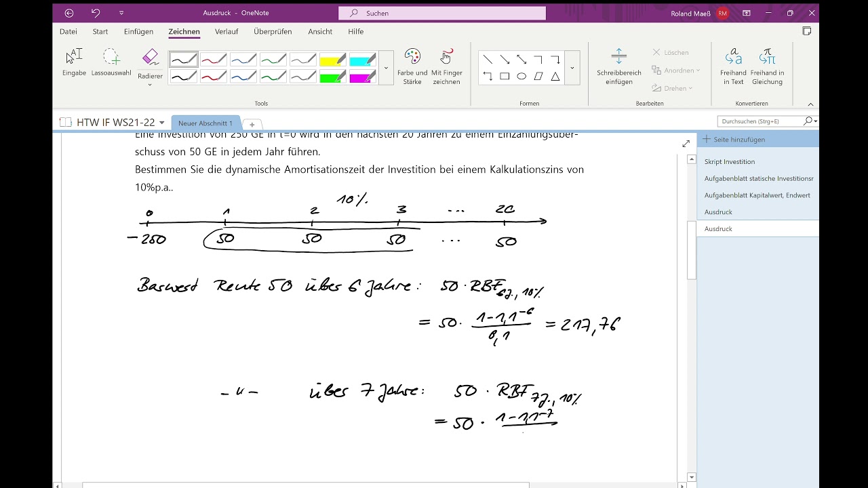Select the thin gray pen, top row

coord(302,59)
